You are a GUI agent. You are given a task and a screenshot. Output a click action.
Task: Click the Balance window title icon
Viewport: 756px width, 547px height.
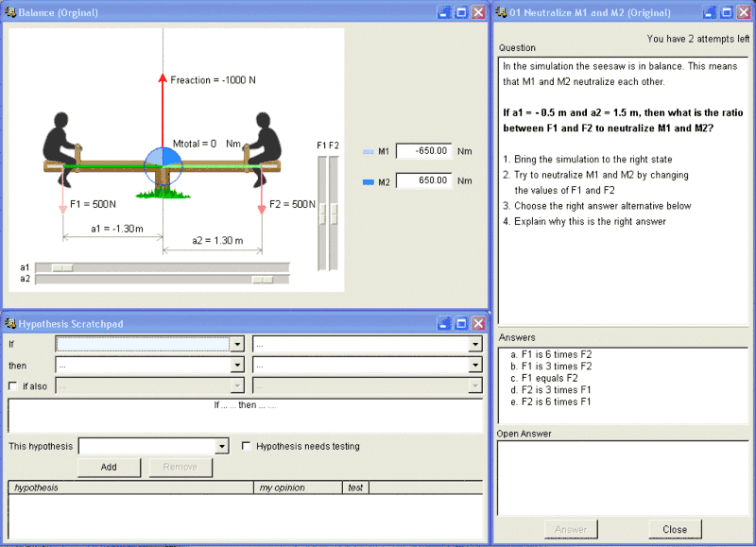(x=10, y=12)
